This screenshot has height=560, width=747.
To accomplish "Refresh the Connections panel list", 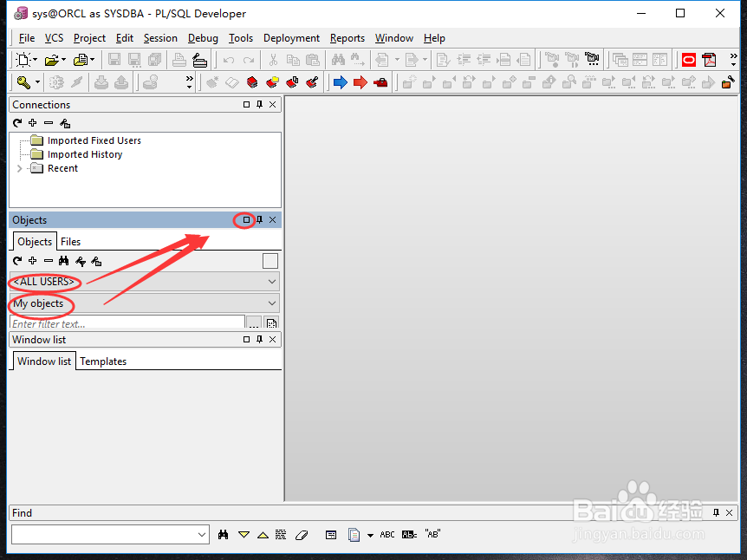I will (17, 123).
